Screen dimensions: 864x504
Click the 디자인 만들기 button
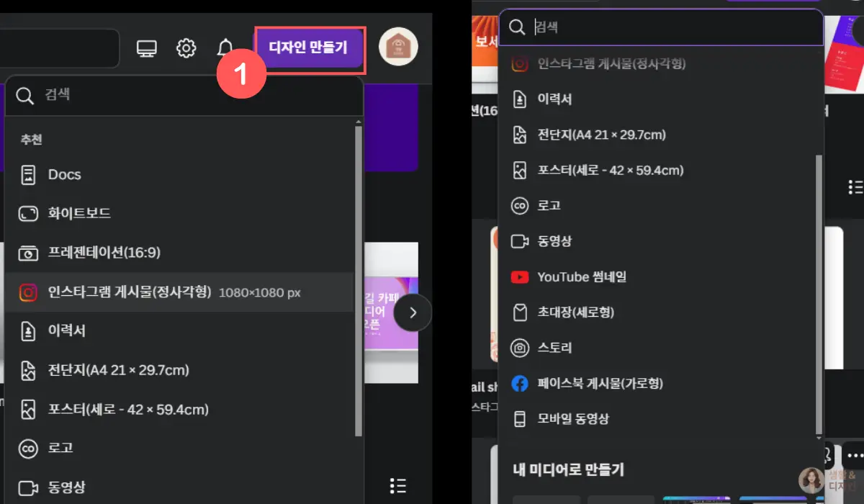click(x=310, y=48)
